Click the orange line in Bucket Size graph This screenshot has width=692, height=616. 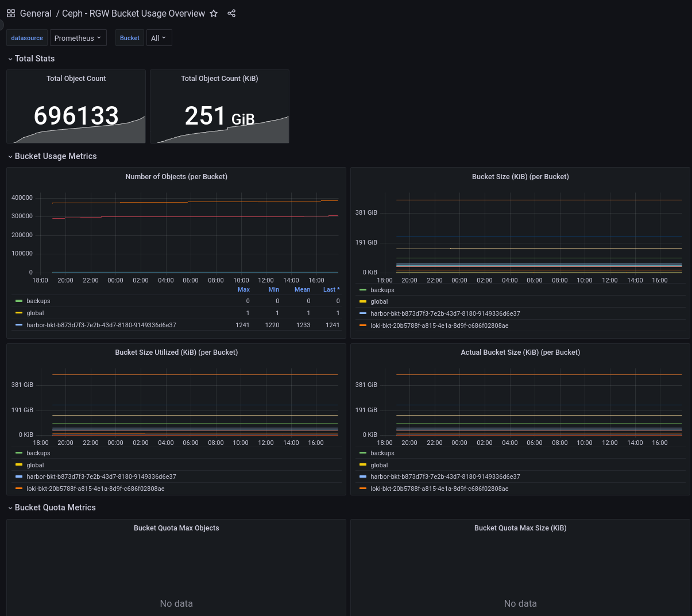539,200
